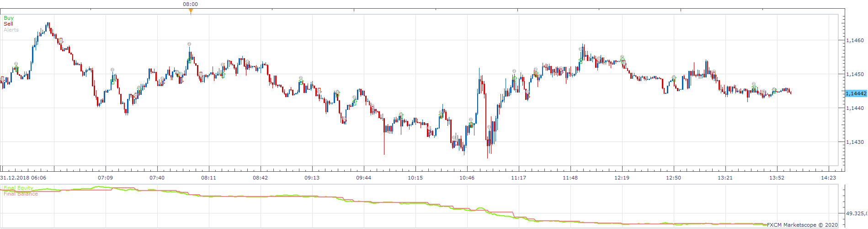This screenshot has width=868, height=229.
Task: Click the 1,1450 price axis label
Action: (855, 74)
